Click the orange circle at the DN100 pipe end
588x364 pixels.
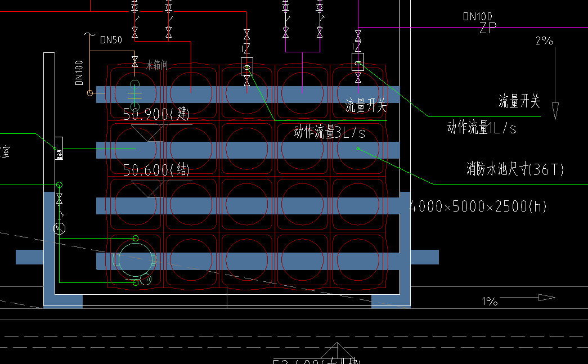point(90,93)
